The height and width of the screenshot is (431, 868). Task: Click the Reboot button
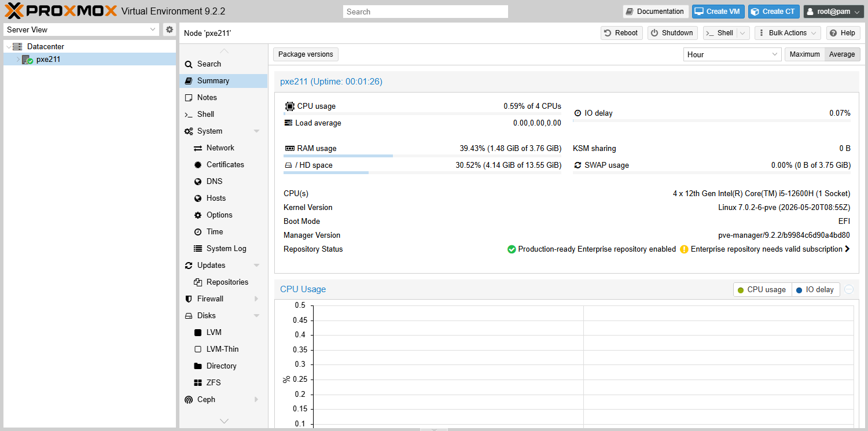click(621, 33)
